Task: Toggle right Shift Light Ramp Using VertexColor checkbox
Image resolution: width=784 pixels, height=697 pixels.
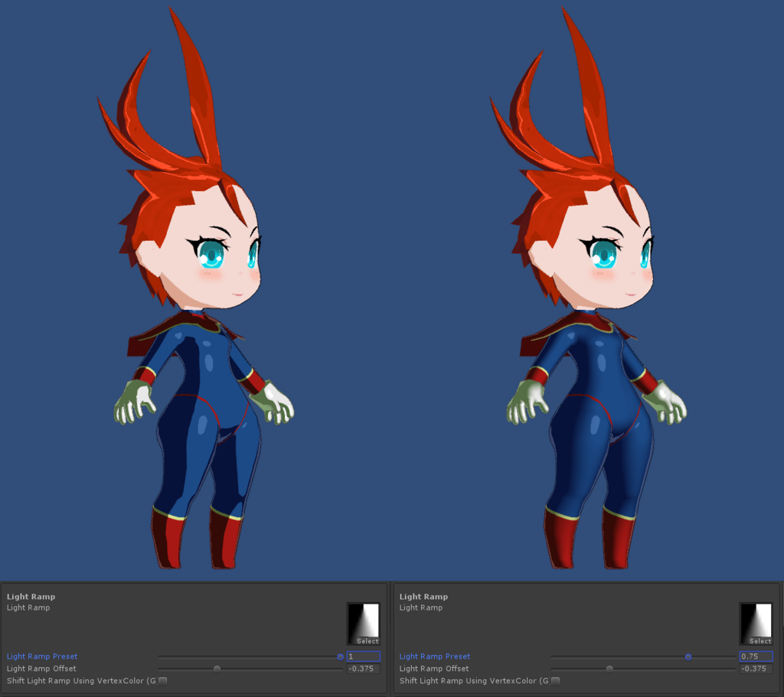Action: pyautogui.click(x=556, y=680)
